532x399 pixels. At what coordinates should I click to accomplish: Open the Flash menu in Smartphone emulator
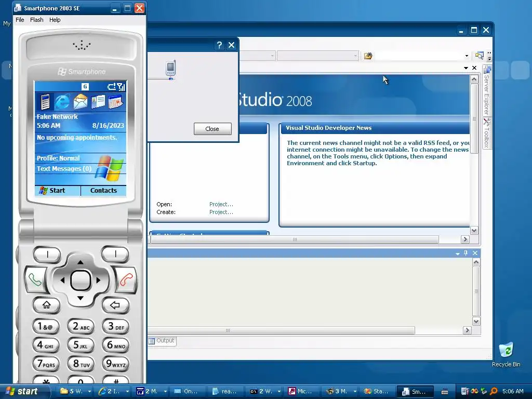37,20
